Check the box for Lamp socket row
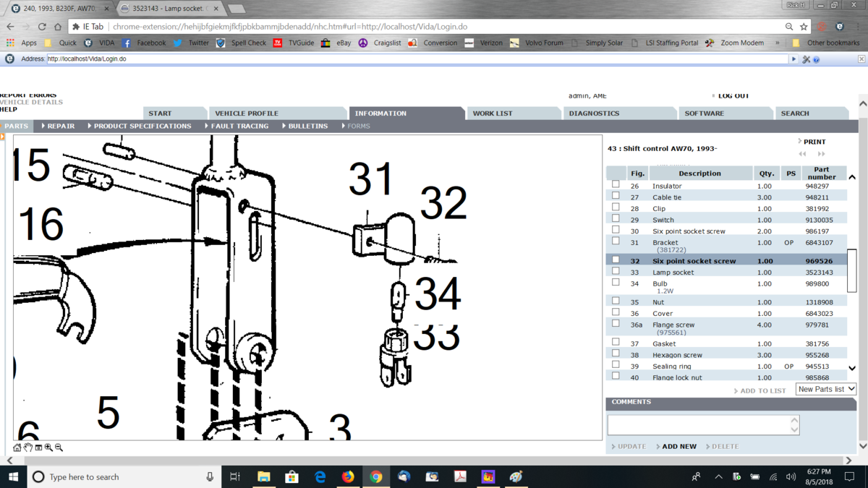Image resolution: width=868 pixels, height=488 pixels. pyautogui.click(x=616, y=272)
